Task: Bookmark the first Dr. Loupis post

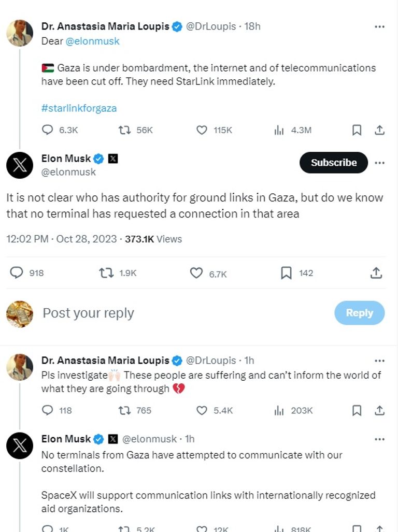Action: 357,130
